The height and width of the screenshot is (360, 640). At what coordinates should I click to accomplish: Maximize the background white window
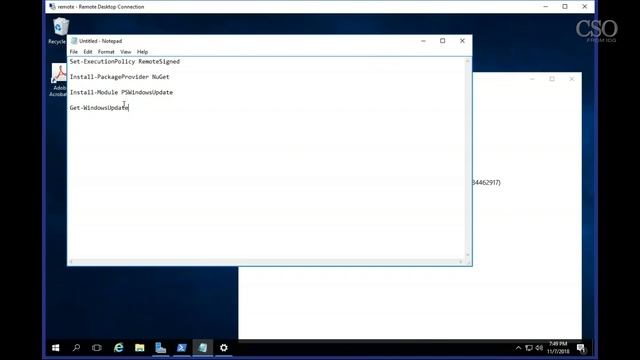click(552, 79)
